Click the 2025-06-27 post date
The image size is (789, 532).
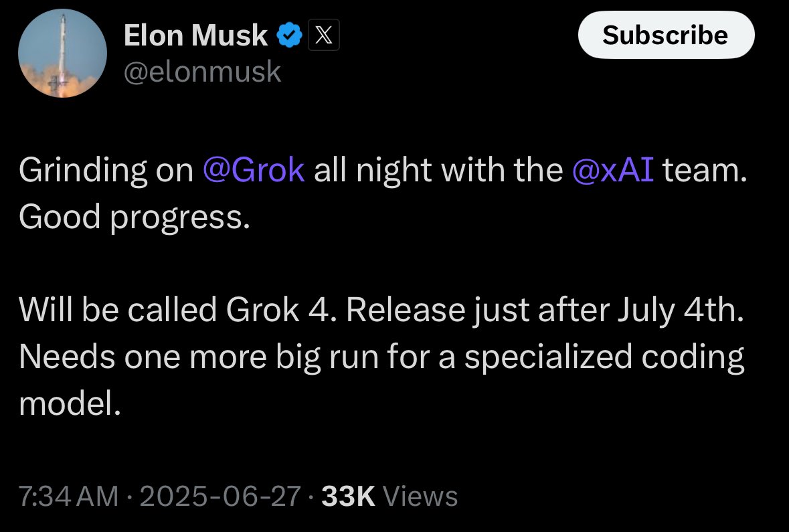pos(220,497)
